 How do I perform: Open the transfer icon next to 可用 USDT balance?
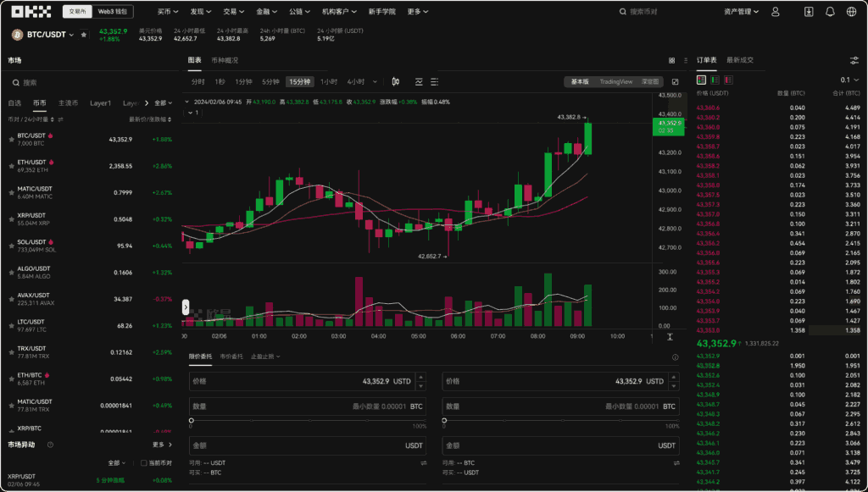tap(422, 463)
